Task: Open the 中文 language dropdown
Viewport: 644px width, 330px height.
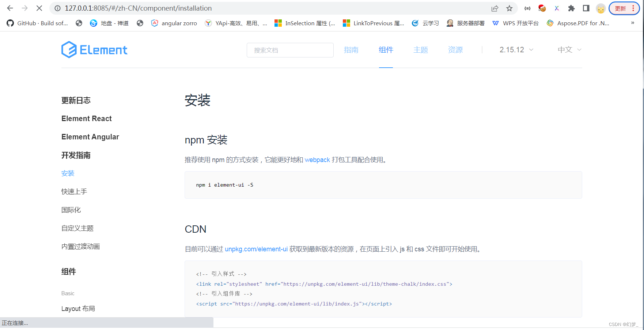Action: [569, 50]
